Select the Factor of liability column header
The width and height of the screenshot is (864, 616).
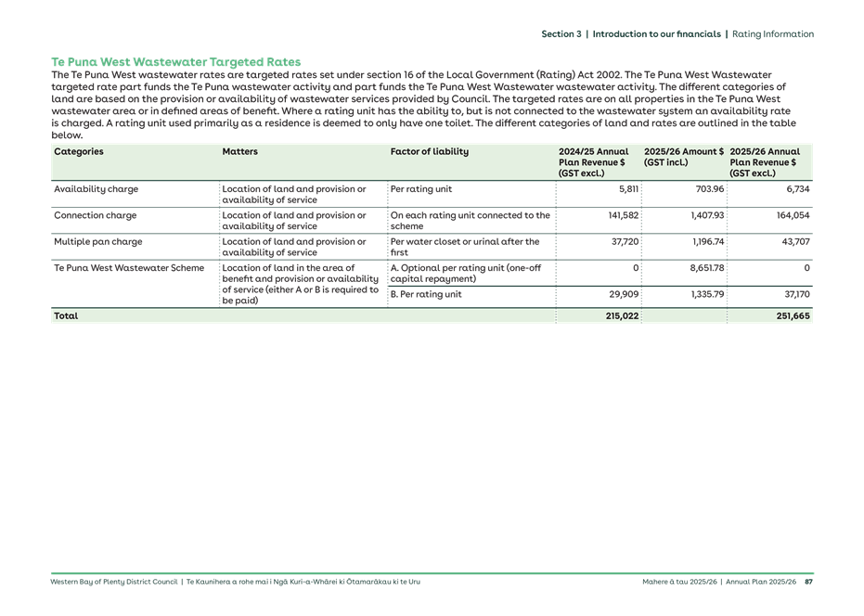coord(432,151)
